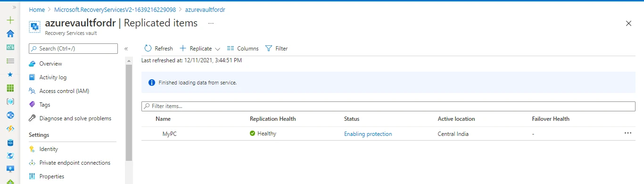Click the Overview cloud icon
Viewport: 644px width, 184px height.
pyautogui.click(x=32, y=64)
